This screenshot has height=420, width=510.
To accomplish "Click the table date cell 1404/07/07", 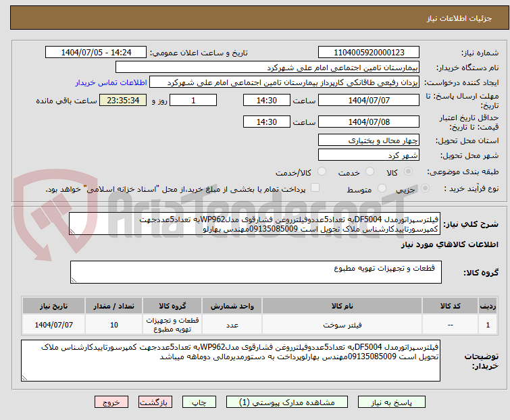I will [53, 324].
